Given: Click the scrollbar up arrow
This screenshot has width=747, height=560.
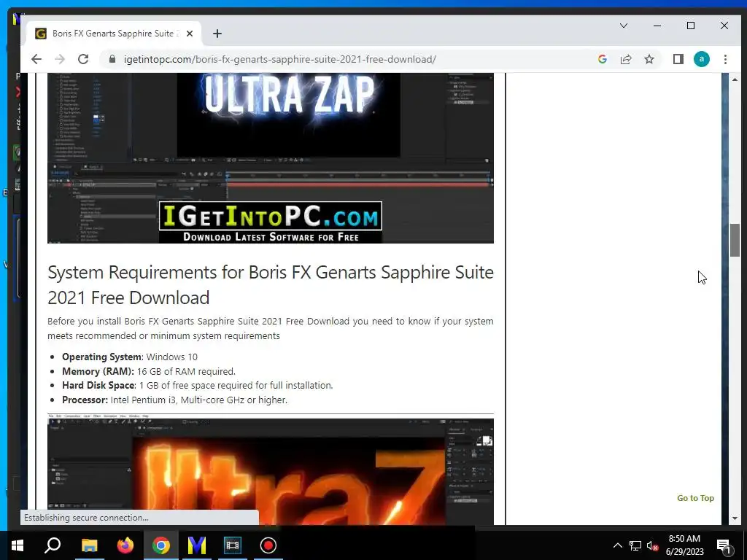Looking at the screenshot, I should pyautogui.click(x=735, y=79).
